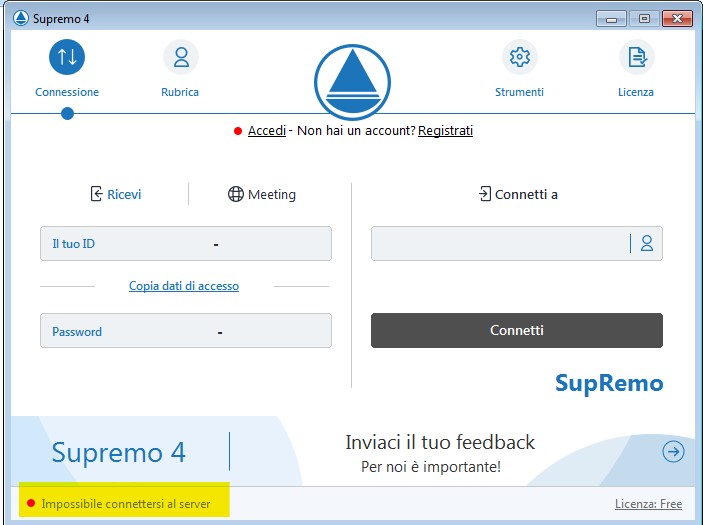The width and height of the screenshot is (703, 525).
Task: Click 'Per noi è importante!' text
Action: click(430, 467)
